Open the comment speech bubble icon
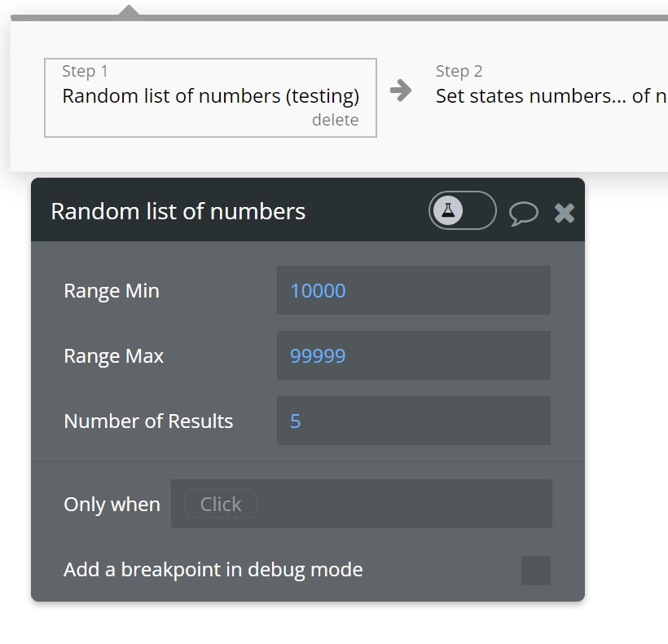The width and height of the screenshot is (668, 644). pos(524,213)
